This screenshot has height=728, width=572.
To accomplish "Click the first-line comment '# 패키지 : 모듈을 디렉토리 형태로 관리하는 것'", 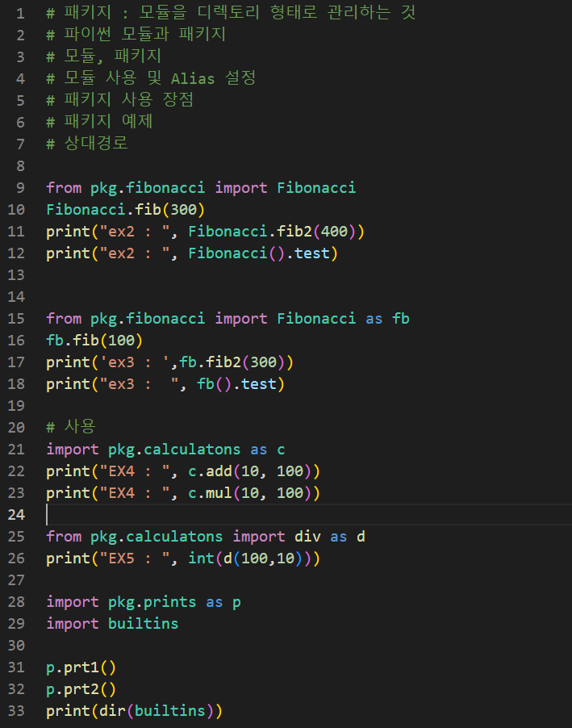I will 231,13.
